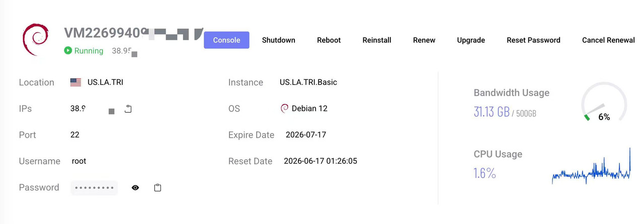Viewport: 644px width, 224px height.
Task: Renew the instance subscription
Action: pyautogui.click(x=424, y=40)
